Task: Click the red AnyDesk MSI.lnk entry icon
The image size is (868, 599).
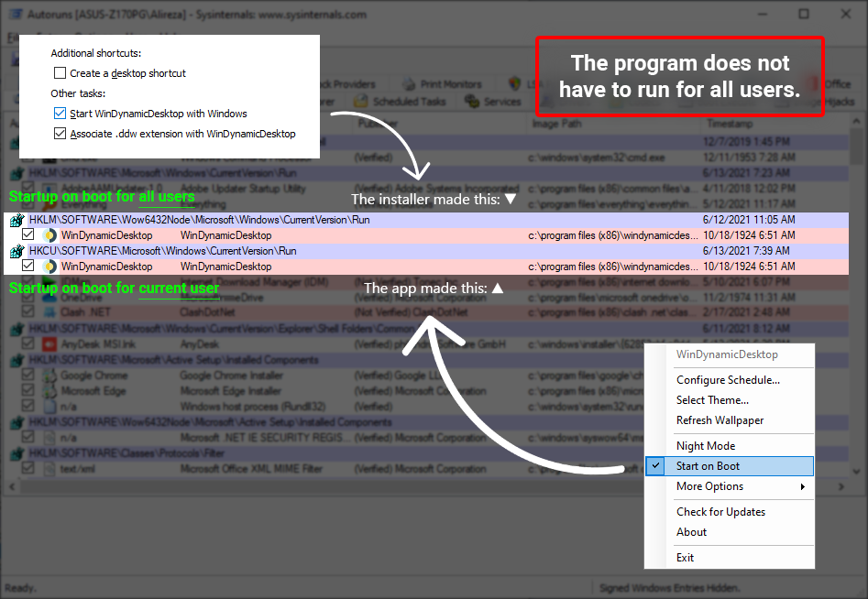Action: coord(49,344)
